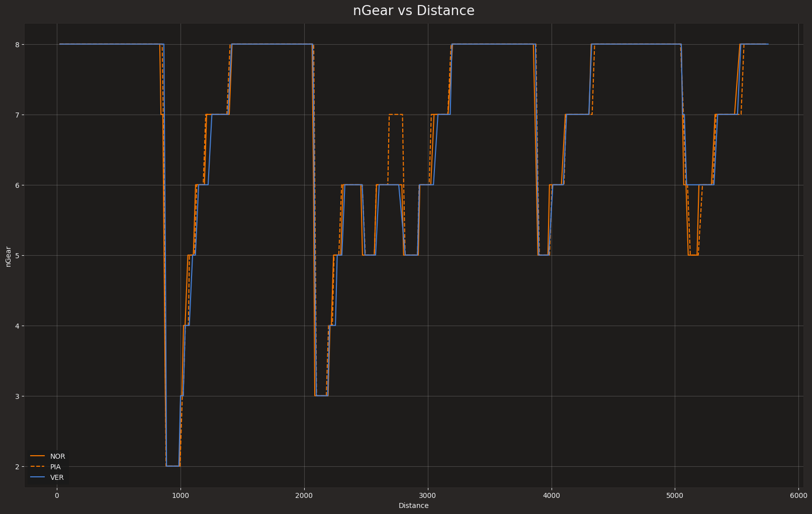Click the gear 2 flat segment near distance 1000

(x=173, y=466)
